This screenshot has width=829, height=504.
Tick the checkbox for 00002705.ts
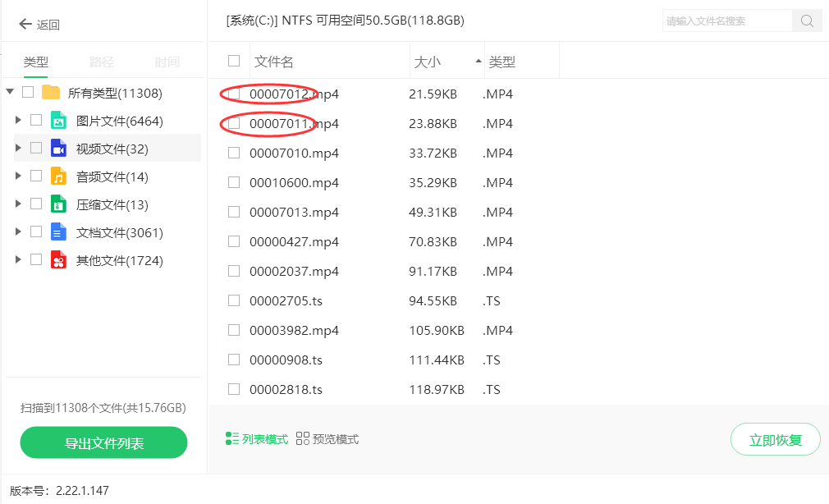tap(234, 301)
